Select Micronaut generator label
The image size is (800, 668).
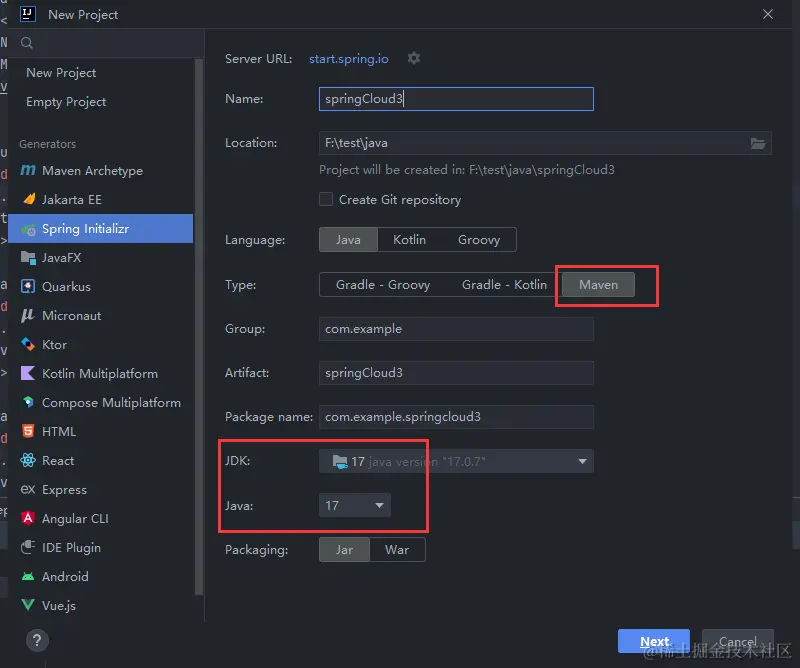point(71,315)
